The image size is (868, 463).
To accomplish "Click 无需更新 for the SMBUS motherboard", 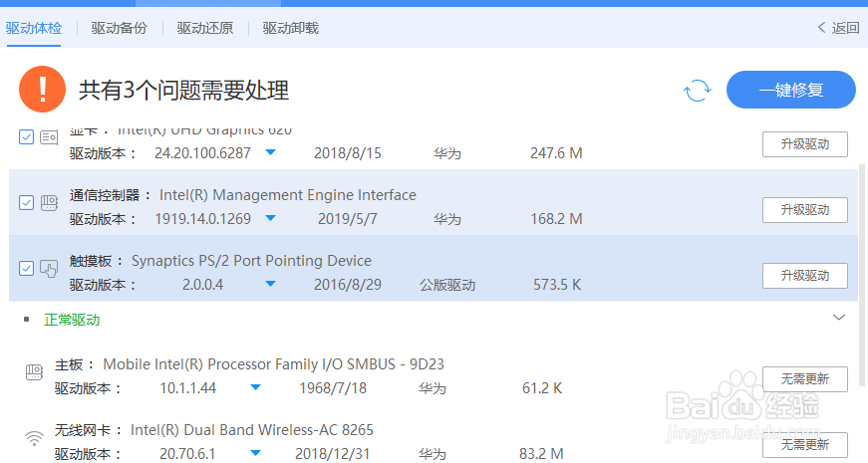I will pos(805,379).
